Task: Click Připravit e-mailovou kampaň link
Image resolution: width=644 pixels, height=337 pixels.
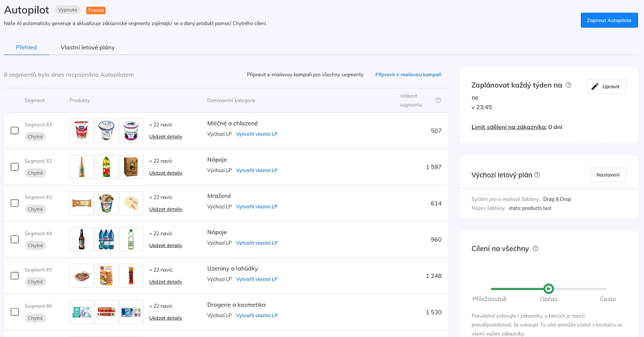Action: [x=408, y=74]
